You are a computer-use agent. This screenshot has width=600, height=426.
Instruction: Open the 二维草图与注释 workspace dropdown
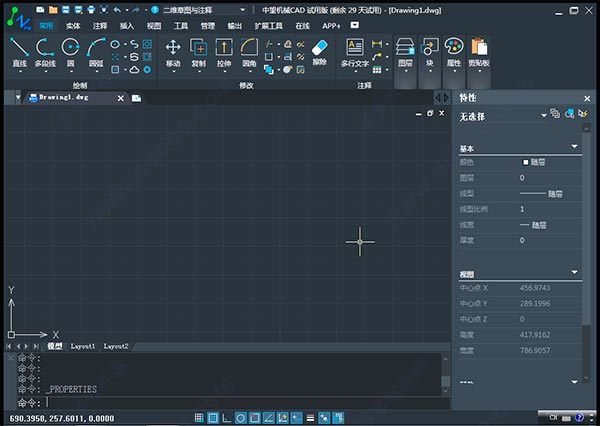tap(243, 10)
